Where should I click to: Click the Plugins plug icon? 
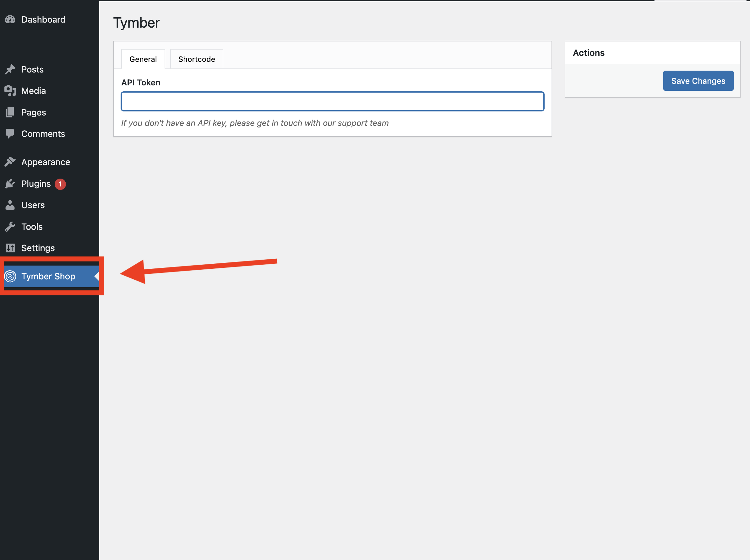pos(10,184)
